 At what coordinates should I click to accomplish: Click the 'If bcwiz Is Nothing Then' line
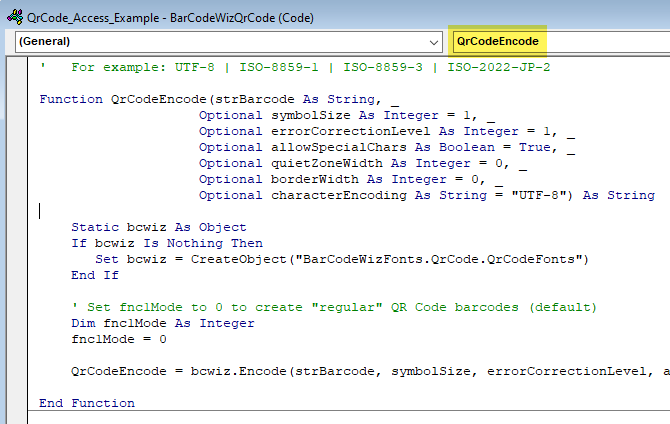(167, 243)
